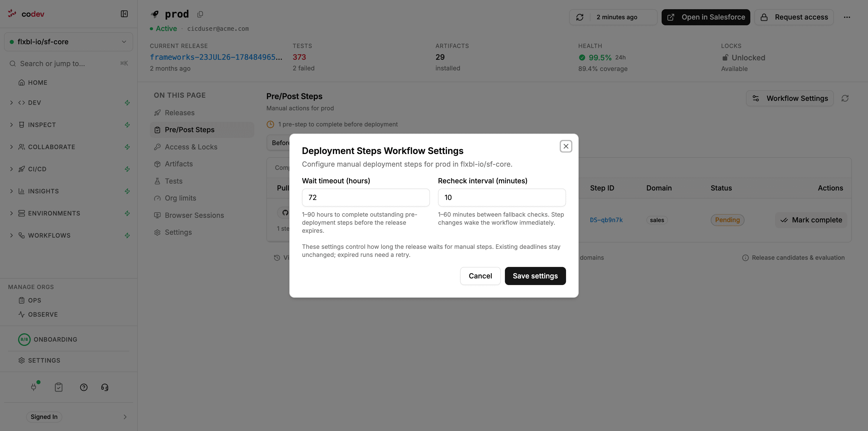Cancel the workflow settings dialog
Viewport: 868px width, 431px height.
tap(480, 276)
